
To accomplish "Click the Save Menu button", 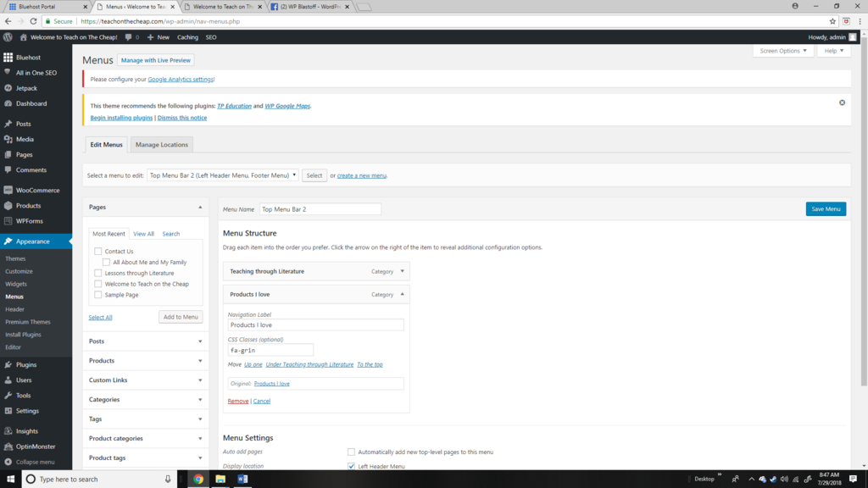I will click(x=825, y=208).
